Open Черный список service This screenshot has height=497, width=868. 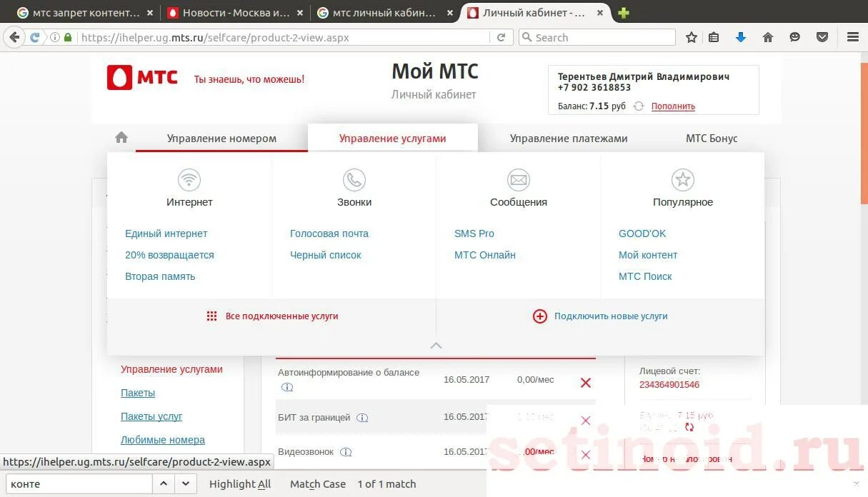(x=326, y=255)
